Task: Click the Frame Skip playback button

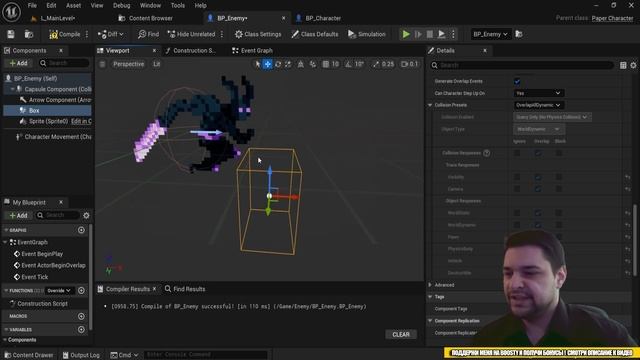Action: pos(418,34)
